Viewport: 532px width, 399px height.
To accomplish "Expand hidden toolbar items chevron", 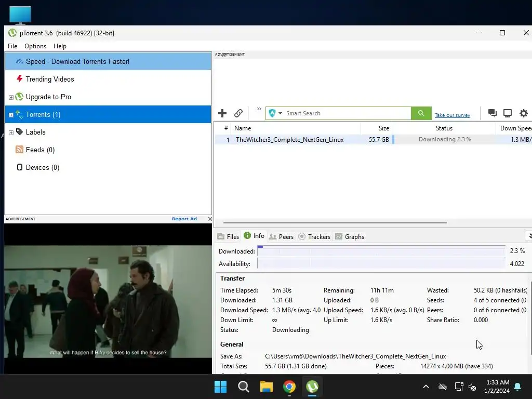I will pyautogui.click(x=259, y=109).
